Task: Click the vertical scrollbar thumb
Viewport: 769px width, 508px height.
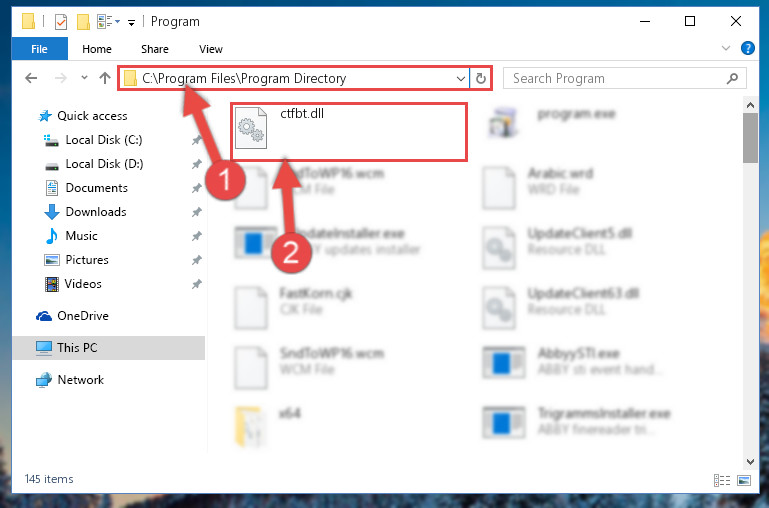Action: 750,138
